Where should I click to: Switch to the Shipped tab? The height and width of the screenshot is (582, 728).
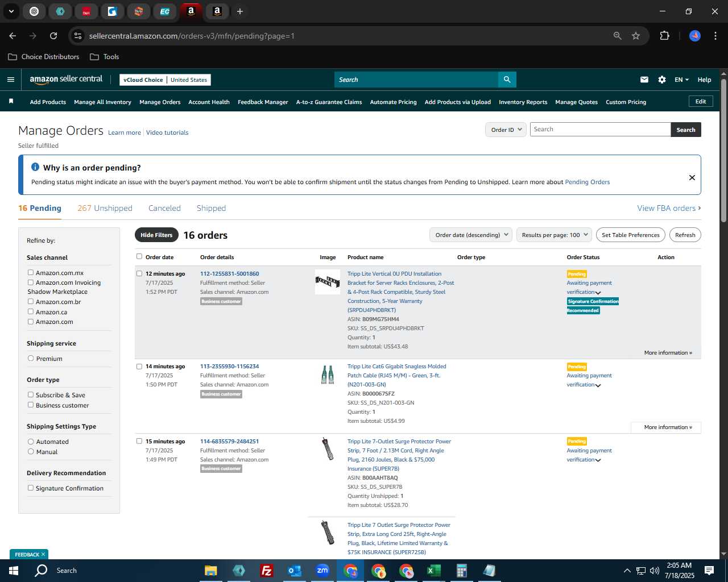point(211,208)
